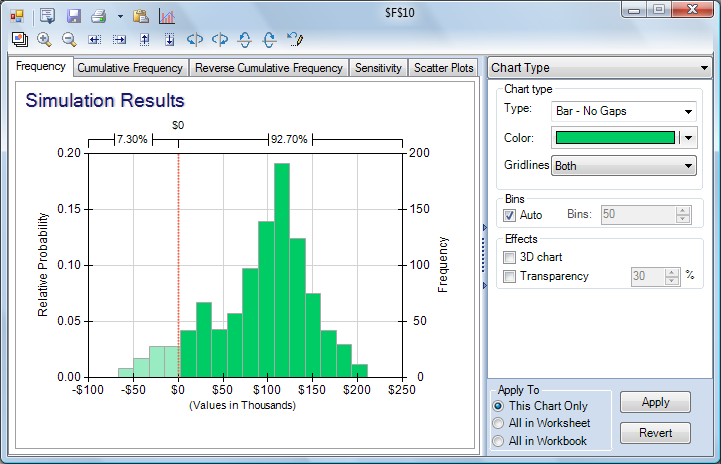Click the chart histogram icon in toolbar

[x=166, y=16]
